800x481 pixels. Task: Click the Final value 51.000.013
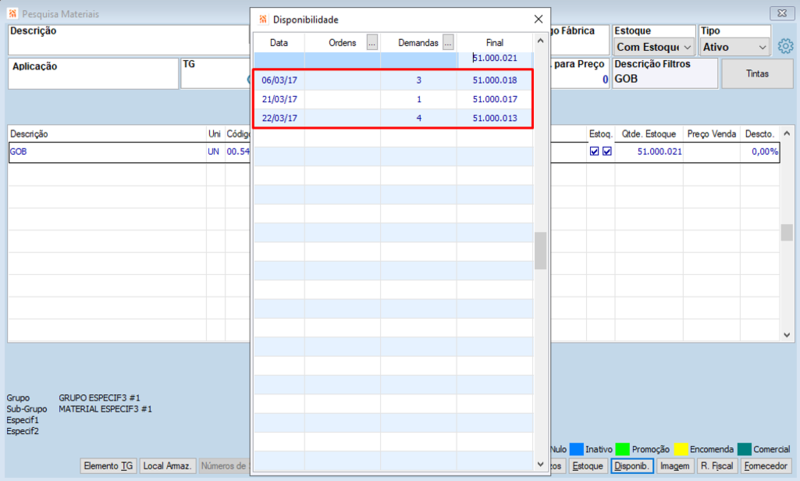click(494, 118)
